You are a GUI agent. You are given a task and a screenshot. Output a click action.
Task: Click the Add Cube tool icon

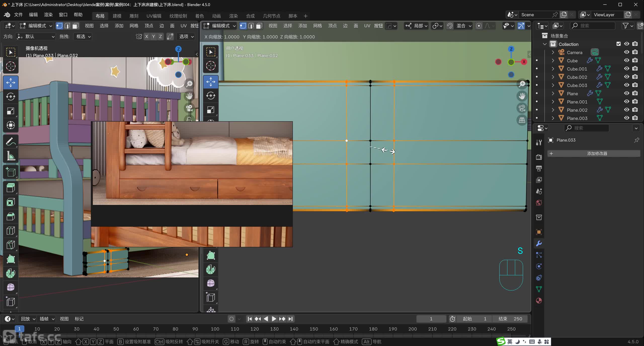11,172
